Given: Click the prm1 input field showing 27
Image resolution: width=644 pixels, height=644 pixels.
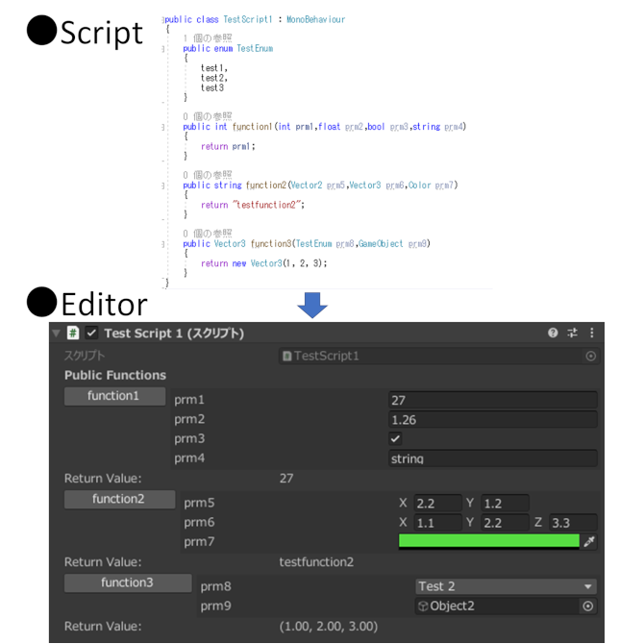Looking at the screenshot, I should (x=492, y=400).
